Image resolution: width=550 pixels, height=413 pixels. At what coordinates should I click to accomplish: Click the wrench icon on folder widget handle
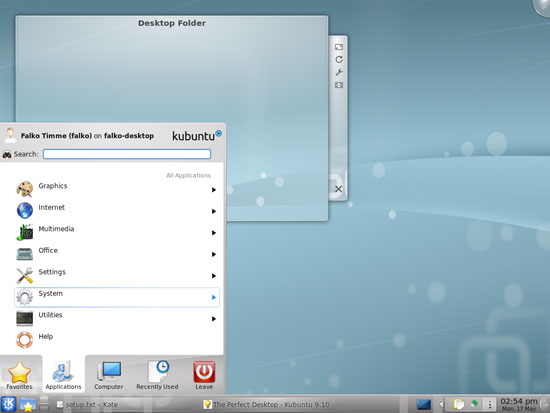click(338, 72)
